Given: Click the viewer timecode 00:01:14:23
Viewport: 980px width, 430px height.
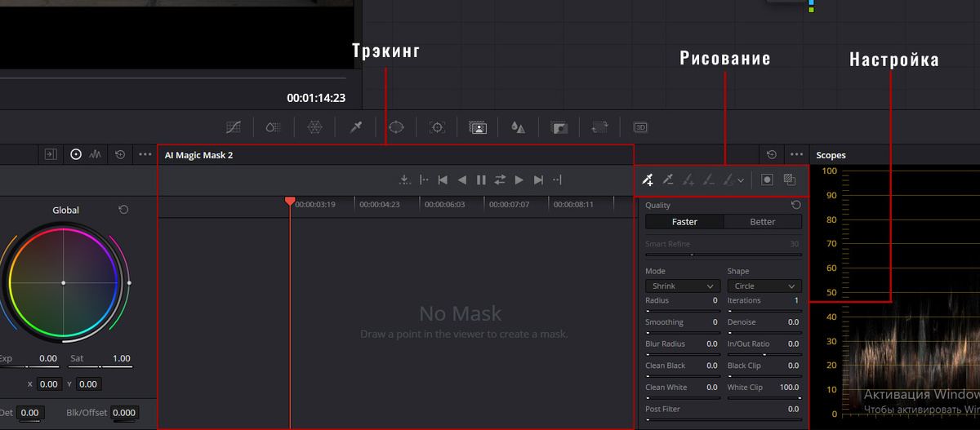Looking at the screenshot, I should (316, 98).
